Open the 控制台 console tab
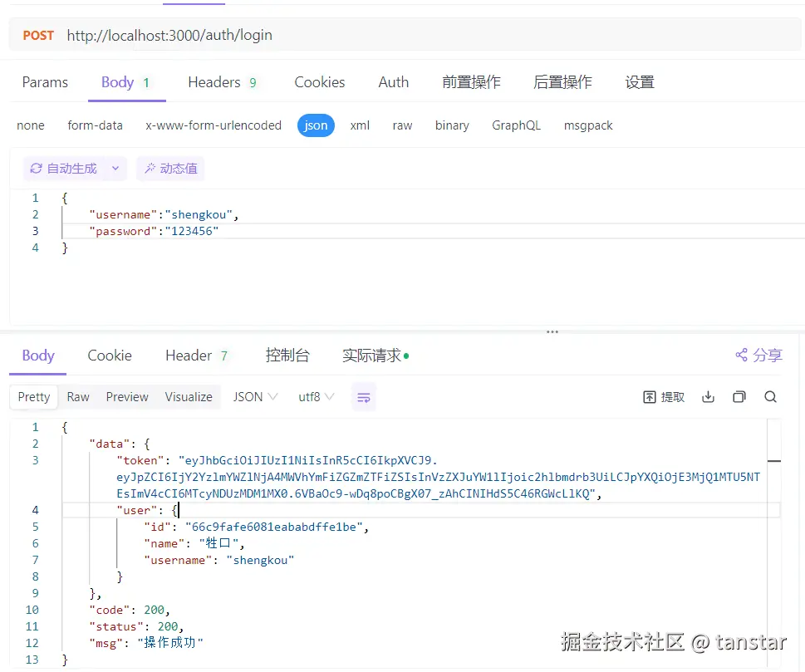Viewport: 805px width, 672px height. point(287,356)
